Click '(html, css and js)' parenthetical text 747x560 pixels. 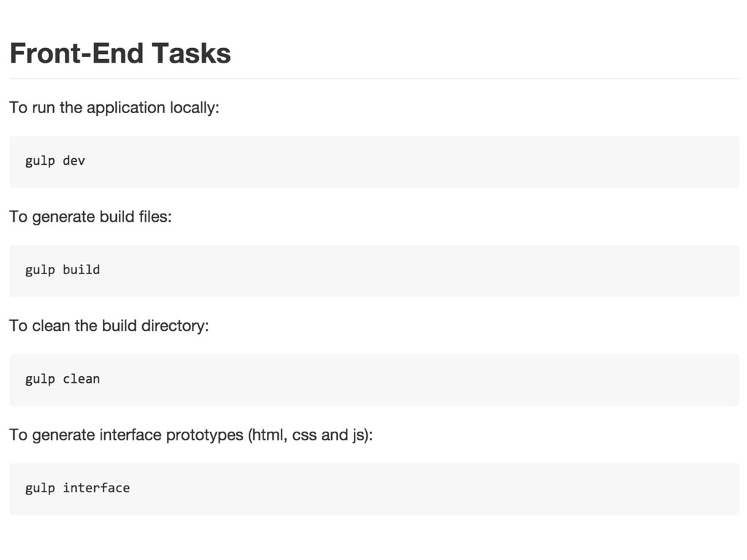point(309,435)
